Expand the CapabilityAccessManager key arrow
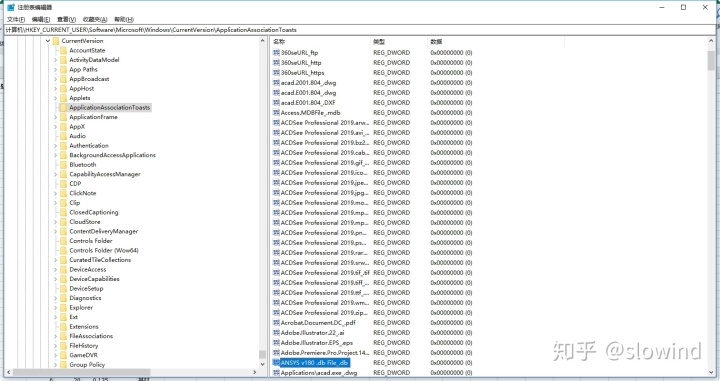 pyautogui.click(x=56, y=174)
